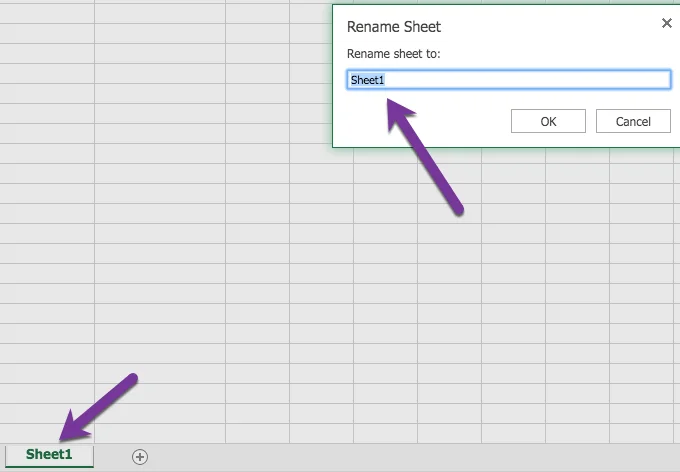This screenshot has height=472, width=680.
Task: Close the Rename Sheet dialog via X
Action: (x=667, y=23)
